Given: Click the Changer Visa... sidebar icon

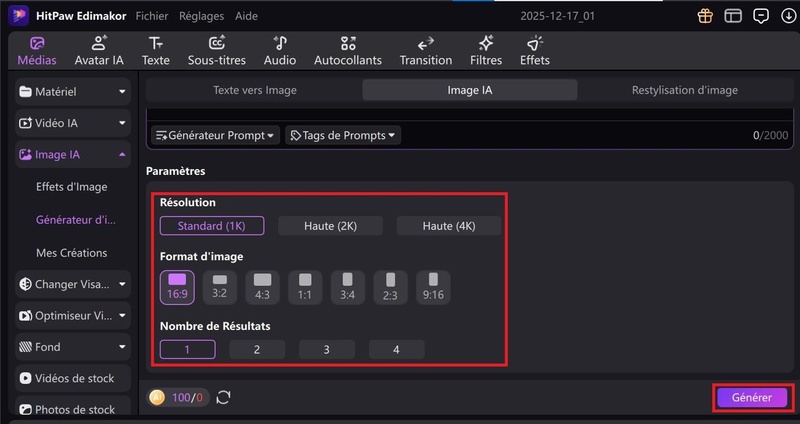Looking at the screenshot, I should [x=25, y=284].
